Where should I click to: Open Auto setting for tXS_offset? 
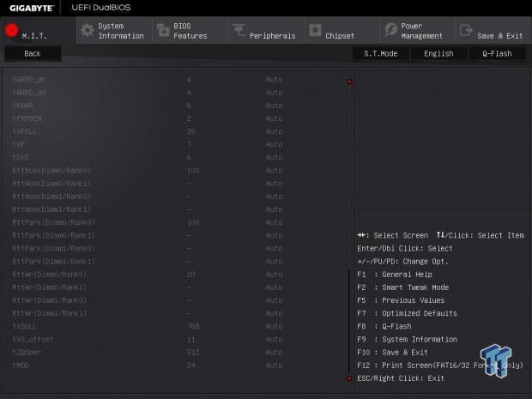(274, 339)
